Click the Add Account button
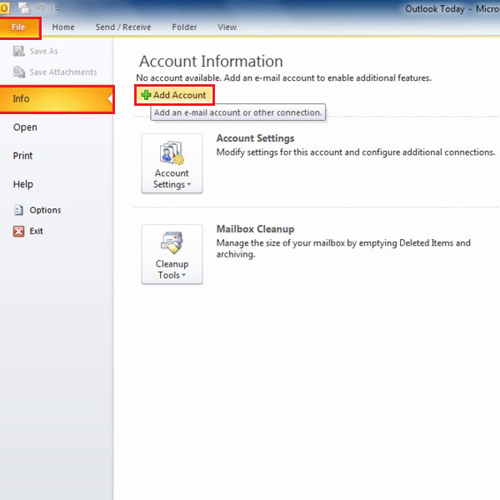Viewport: 500px width, 500px height. tap(174, 95)
